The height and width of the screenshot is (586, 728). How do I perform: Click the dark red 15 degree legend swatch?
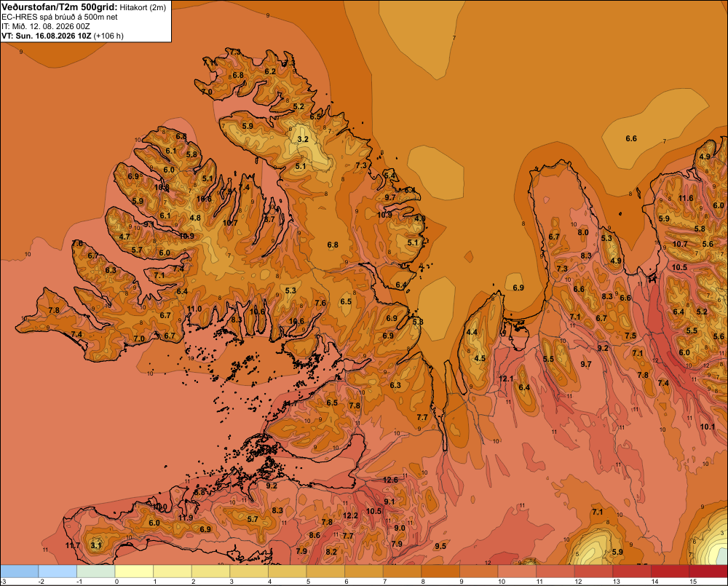[x=708, y=571]
